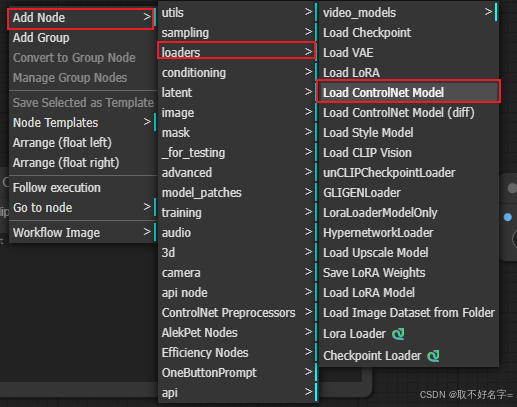Open the Go to node submenu

click(x=83, y=208)
